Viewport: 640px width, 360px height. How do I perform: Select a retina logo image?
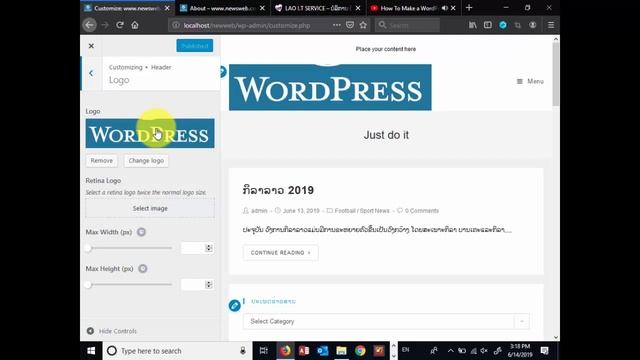click(150, 208)
